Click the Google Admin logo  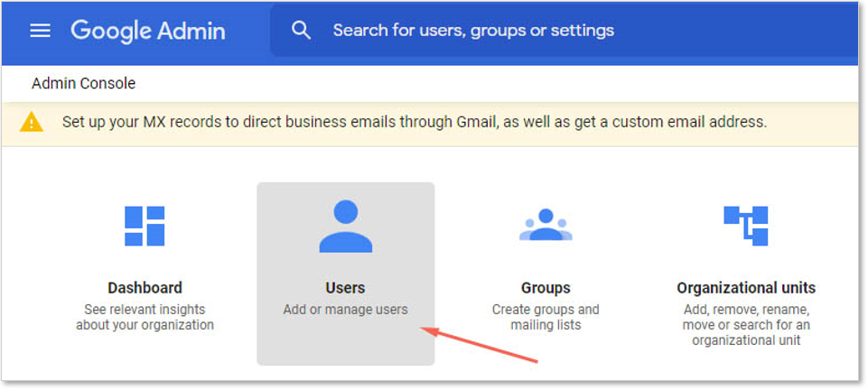tap(148, 31)
